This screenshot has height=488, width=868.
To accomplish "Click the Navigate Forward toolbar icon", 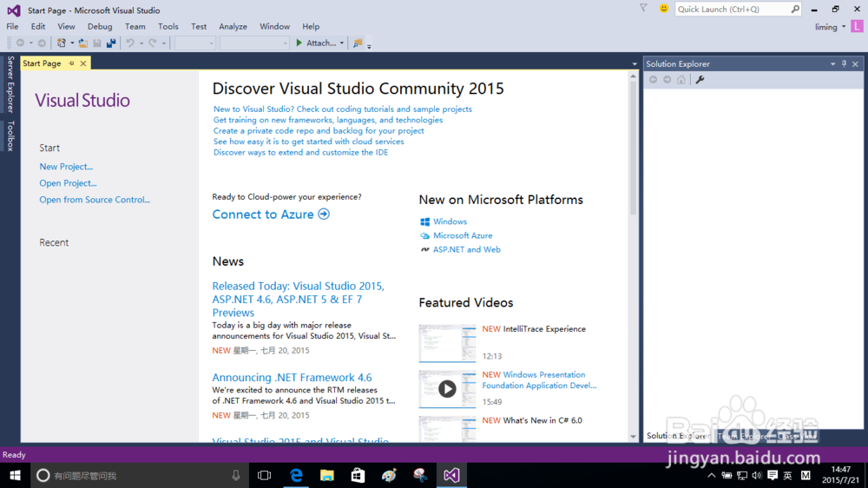I will [42, 43].
